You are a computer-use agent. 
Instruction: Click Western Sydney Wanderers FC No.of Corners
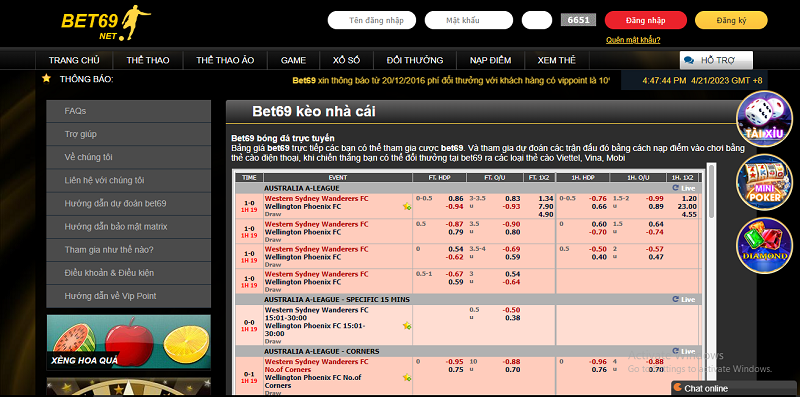316,365
